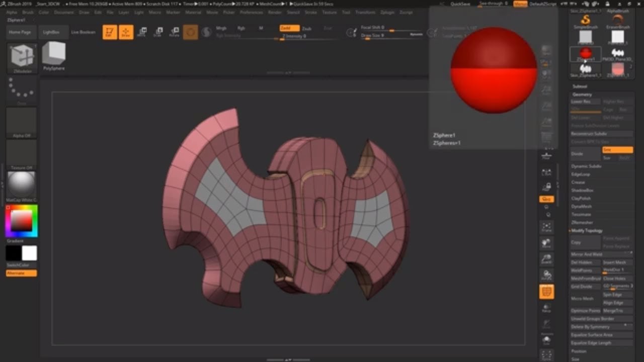Expand Dynamic Subdiv section
The height and width of the screenshot is (362, 644).
click(x=586, y=166)
